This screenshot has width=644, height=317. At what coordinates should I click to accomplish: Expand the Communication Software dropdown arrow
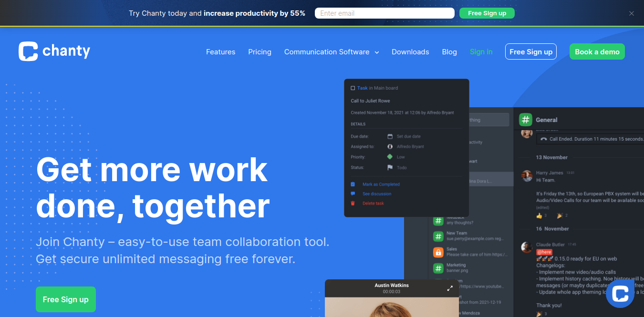pos(377,52)
